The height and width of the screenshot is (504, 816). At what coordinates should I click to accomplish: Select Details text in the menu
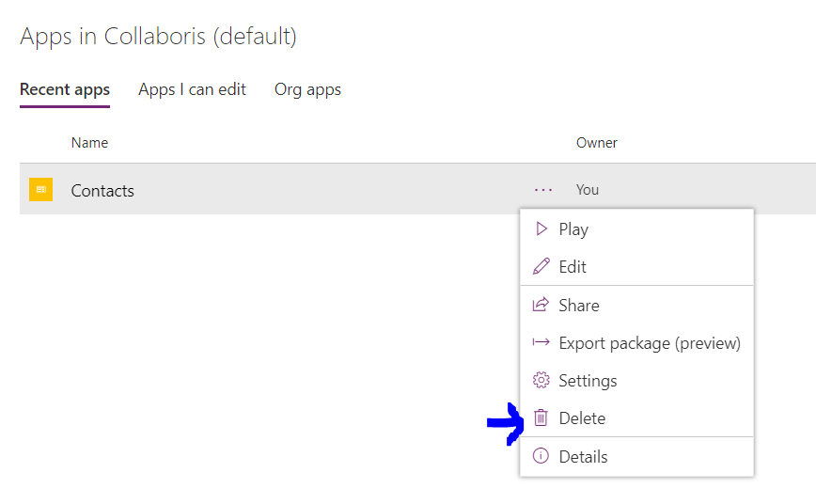[583, 457]
